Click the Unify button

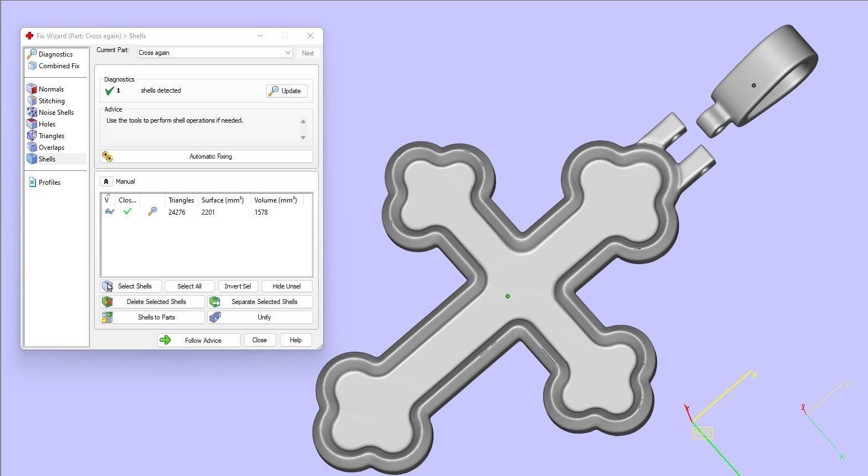[x=260, y=317]
